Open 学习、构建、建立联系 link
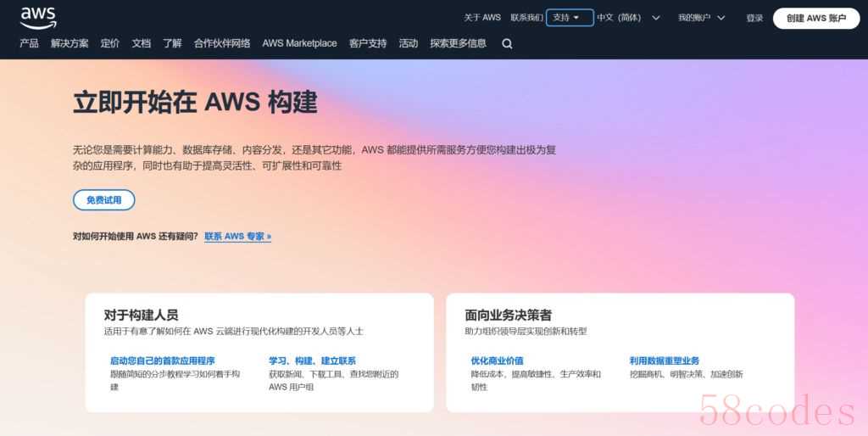This screenshot has height=436, width=868. point(312,361)
